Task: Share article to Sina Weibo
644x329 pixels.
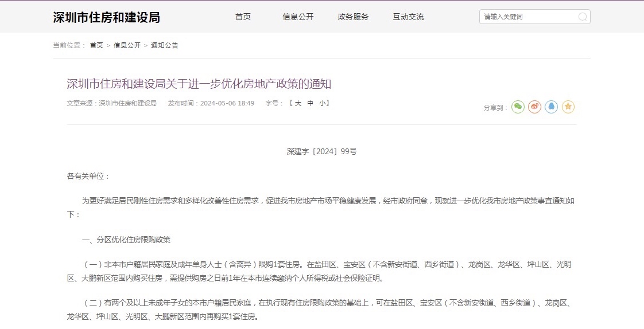Action: tap(535, 107)
